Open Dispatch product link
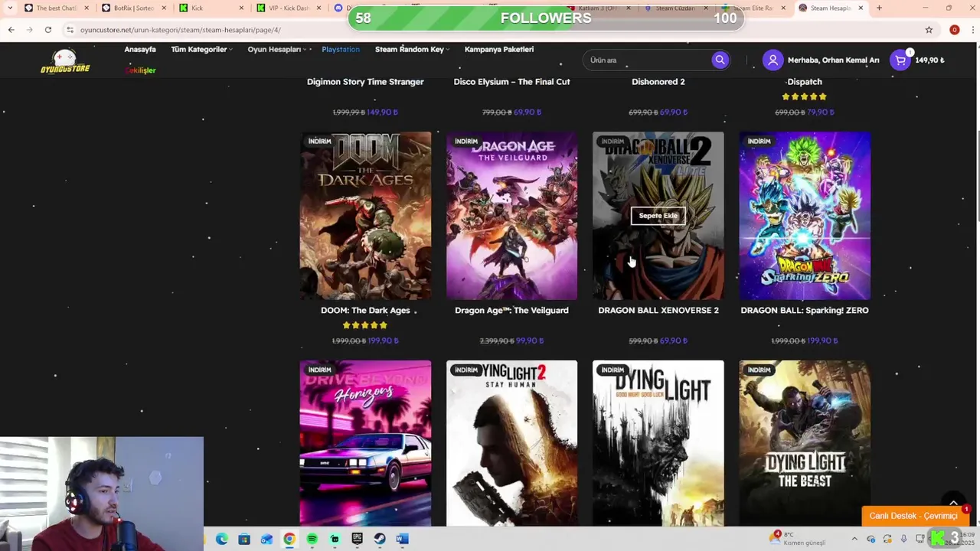 (x=805, y=82)
